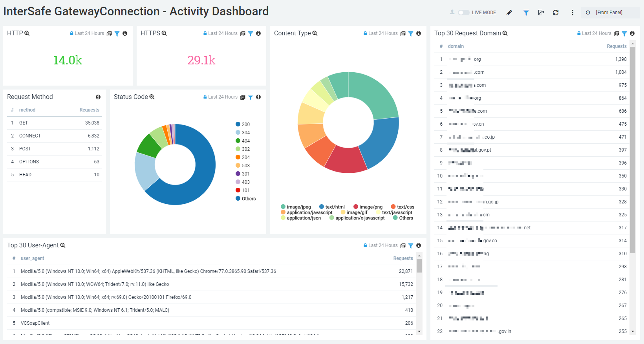Toggle the image/jpeg legend entry
Image resolution: width=644 pixels, height=344 pixels.
(296, 207)
